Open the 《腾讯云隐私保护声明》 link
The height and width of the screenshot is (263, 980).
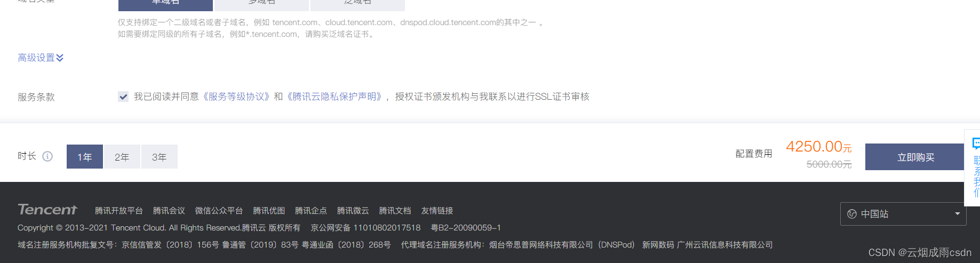[x=334, y=97]
